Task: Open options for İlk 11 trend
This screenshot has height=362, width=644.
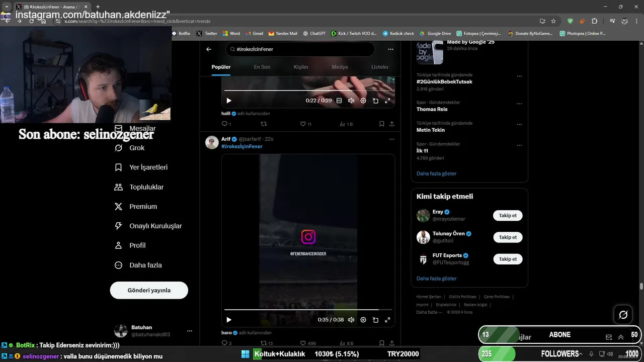Action: pos(519,145)
